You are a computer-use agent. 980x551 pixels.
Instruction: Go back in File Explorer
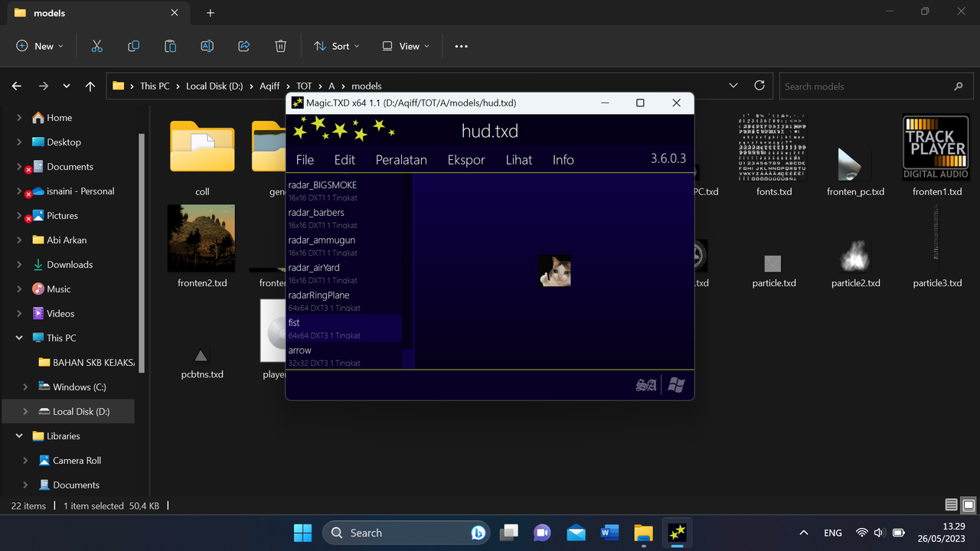pyautogui.click(x=17, y=86)
